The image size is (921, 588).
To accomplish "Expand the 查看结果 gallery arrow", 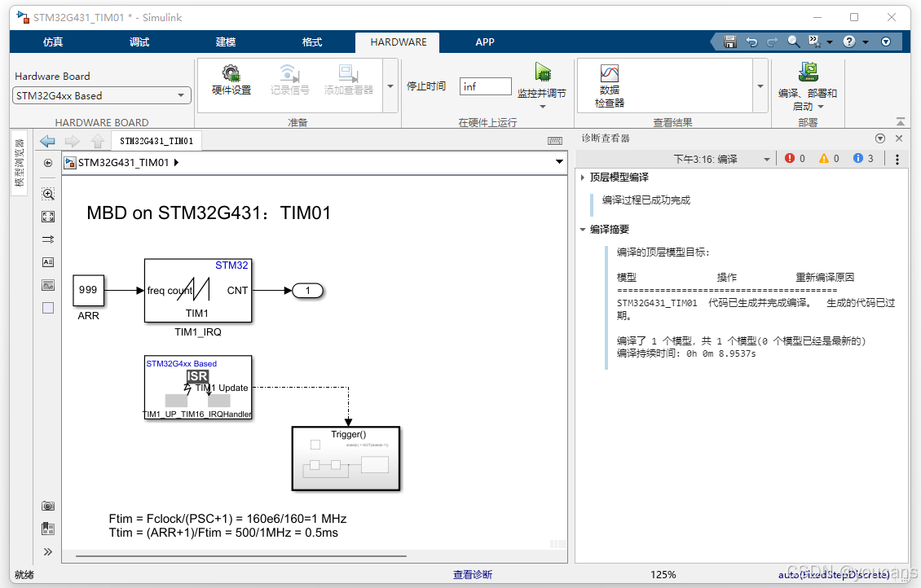I will click(760, 86).
